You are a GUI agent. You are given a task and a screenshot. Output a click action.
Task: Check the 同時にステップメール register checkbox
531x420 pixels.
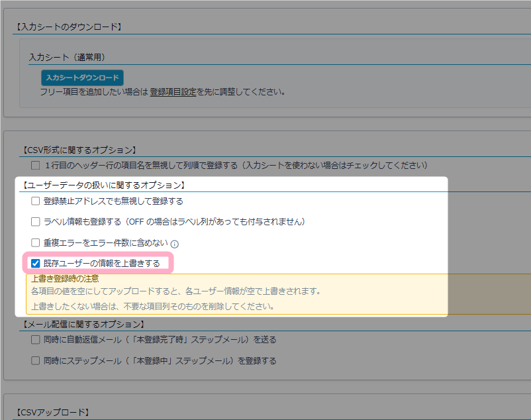pyautogui.click(x=36, y=361)
